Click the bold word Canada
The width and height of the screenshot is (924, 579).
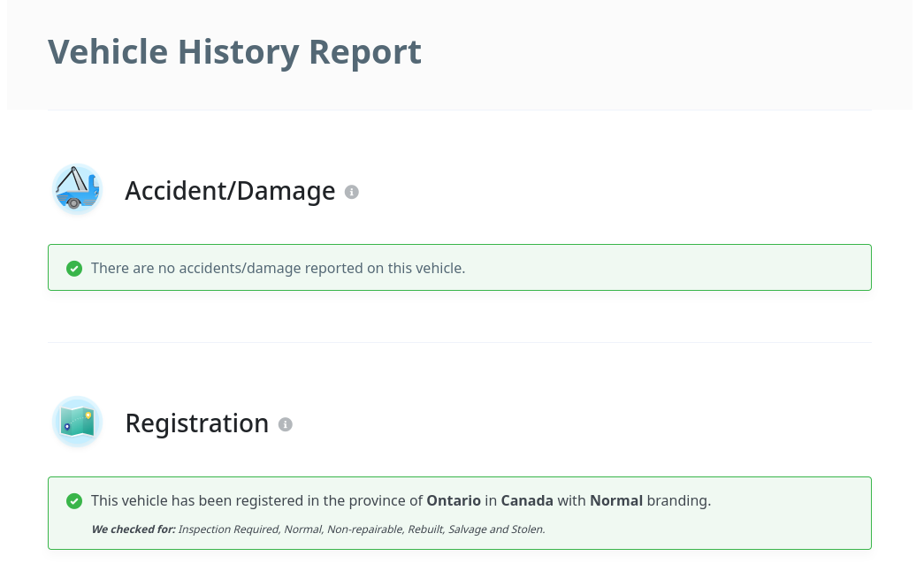click(x=527, y=500)
